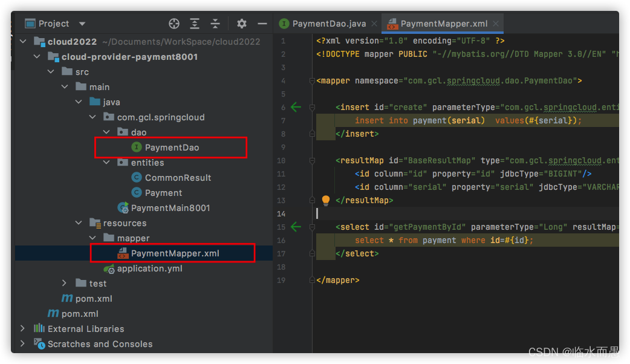
Task: Click the gutter navigation arrow on line 15
Action: pos(296,227)
